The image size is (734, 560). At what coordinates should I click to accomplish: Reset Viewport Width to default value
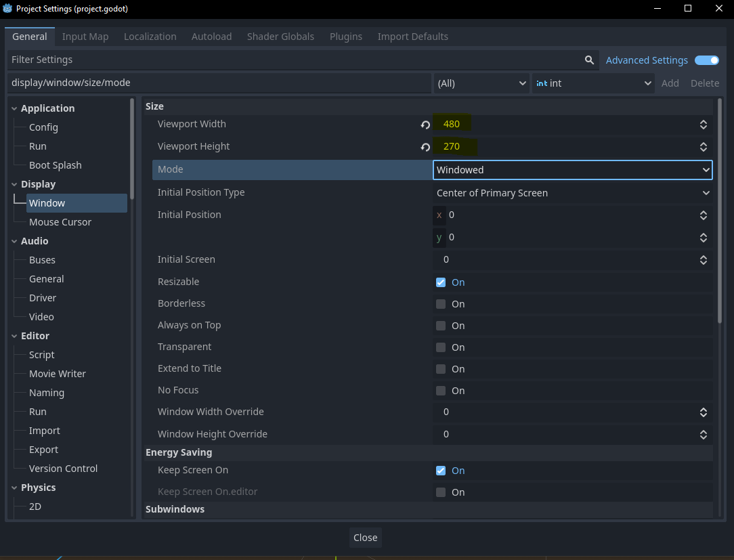click(425, 125)
